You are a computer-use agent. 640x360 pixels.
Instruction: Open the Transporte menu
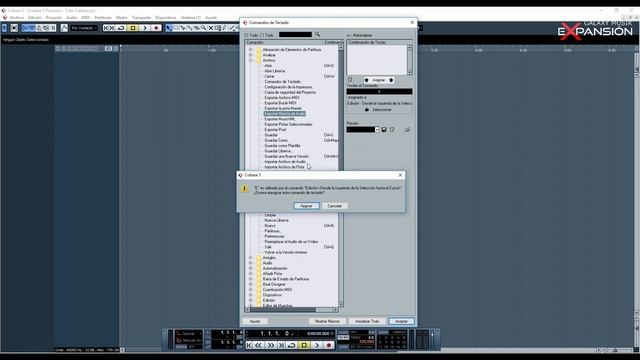click(x=141, y=18)
